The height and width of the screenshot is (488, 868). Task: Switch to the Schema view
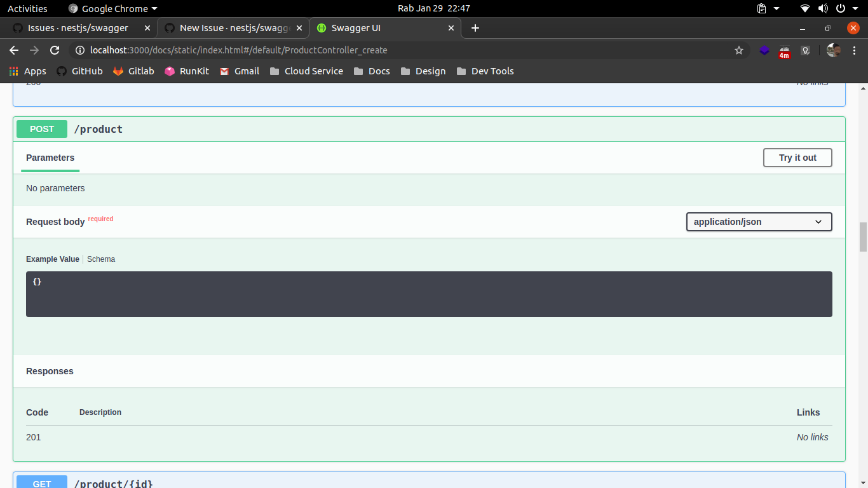100,259
